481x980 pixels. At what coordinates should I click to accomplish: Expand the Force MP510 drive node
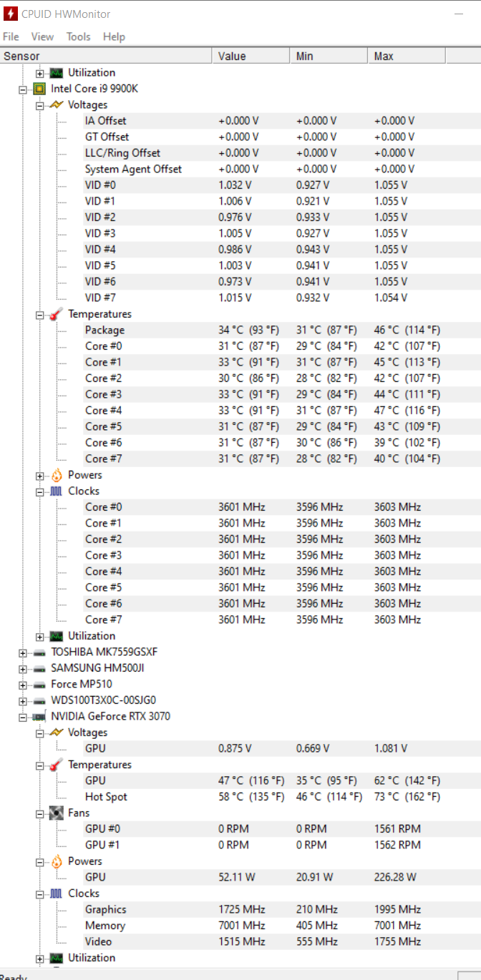tap(22, 684)
